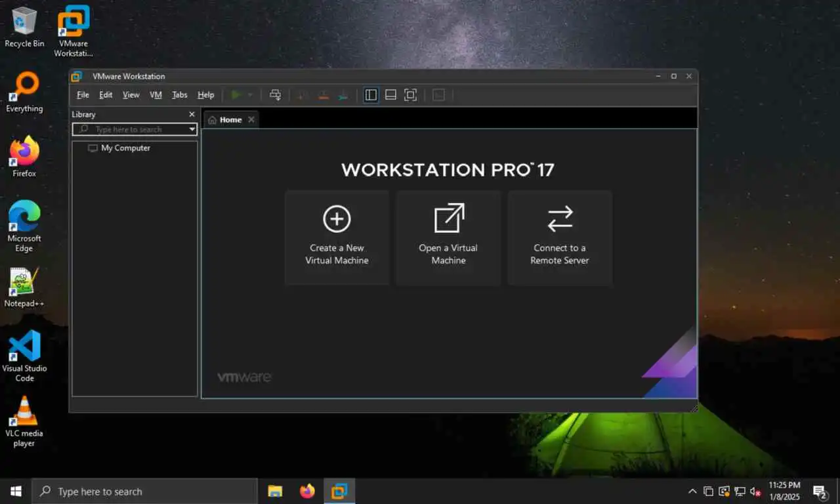Click Open a Virtual Machine
The image size is (840, 504).
coord(449,238)
